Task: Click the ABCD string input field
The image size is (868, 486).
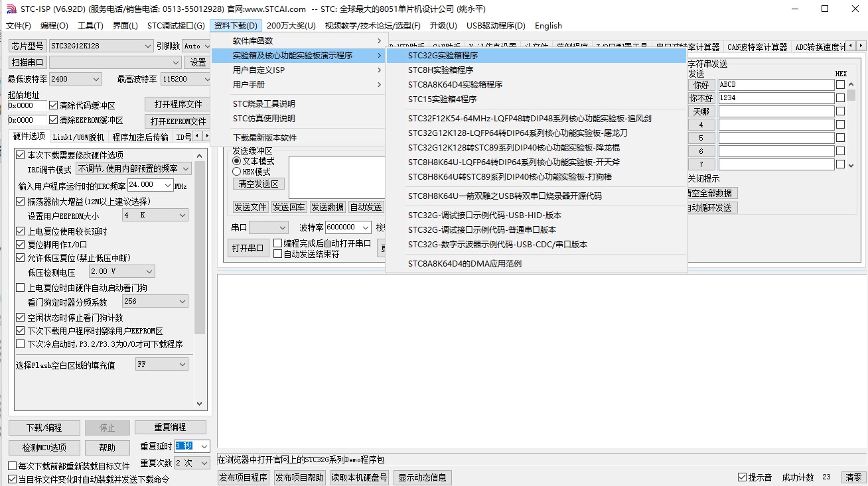Action: 776,85
